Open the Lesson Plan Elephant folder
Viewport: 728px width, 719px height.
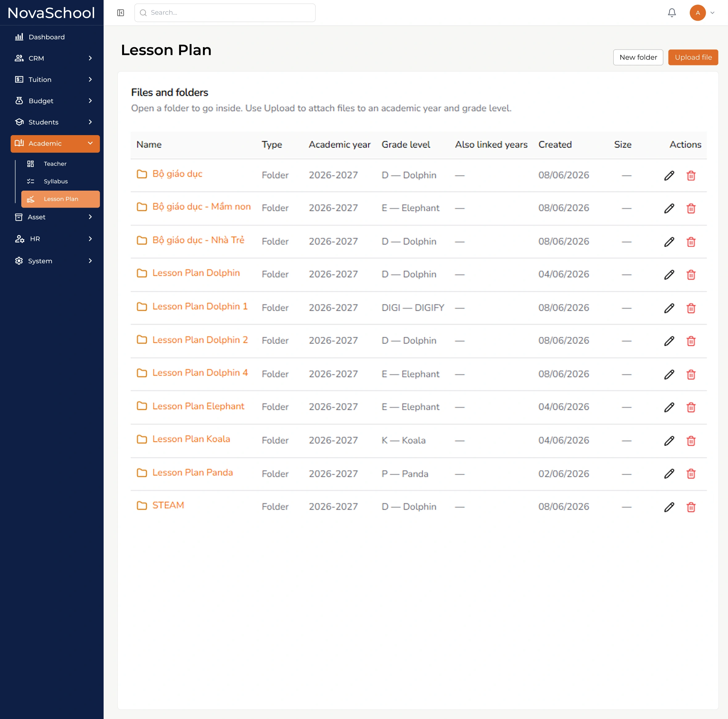click(x=198, y=406)
